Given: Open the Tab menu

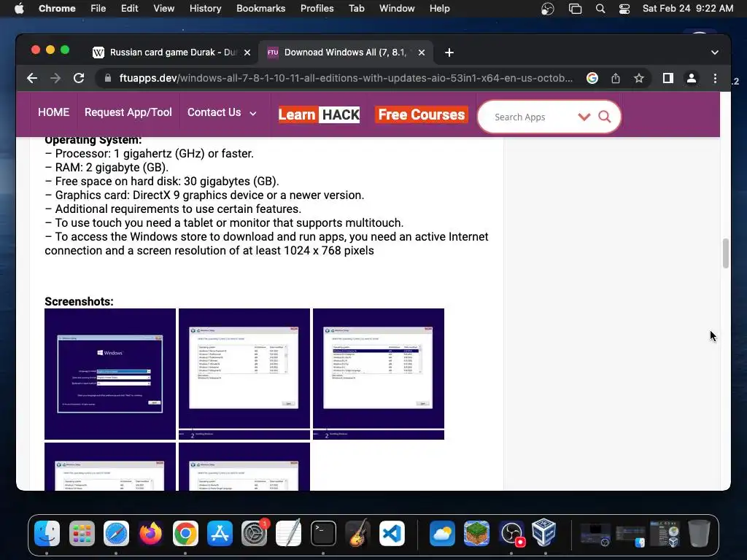Looking at the screenshot, I should (356, 9).
